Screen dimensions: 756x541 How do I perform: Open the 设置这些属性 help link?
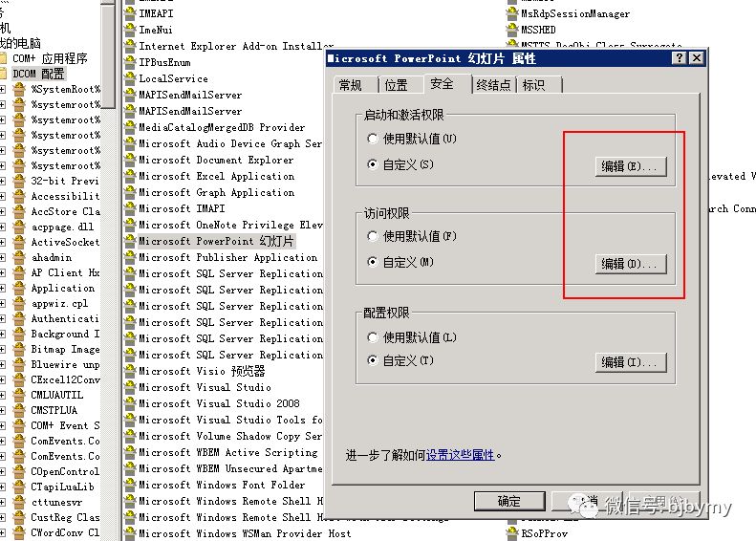pyautogui.click(x=460, y=455)
